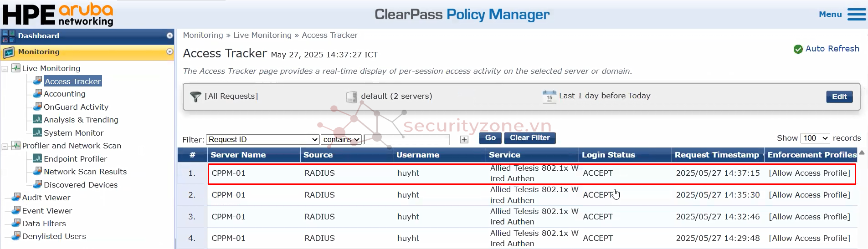Open Endpoint Profiler in the sidebar

[x=75, y=159]
